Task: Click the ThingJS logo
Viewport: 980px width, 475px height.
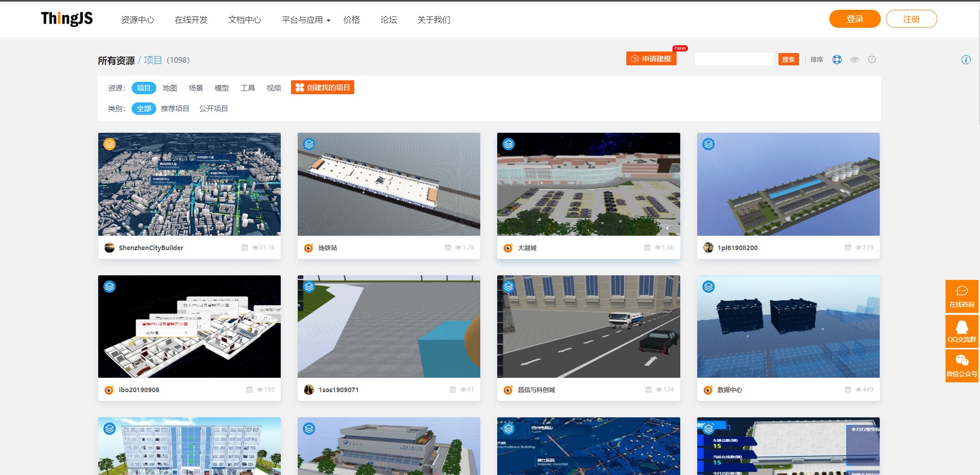Action: pos(67,19)
